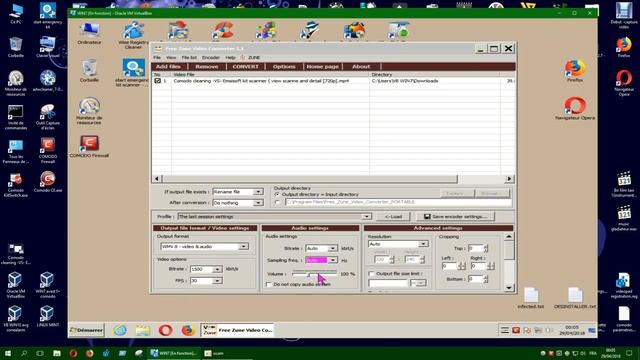Open Moniteur de ressources in VM desktop
This screenshot has width=640, height=360.
[89, 110]
